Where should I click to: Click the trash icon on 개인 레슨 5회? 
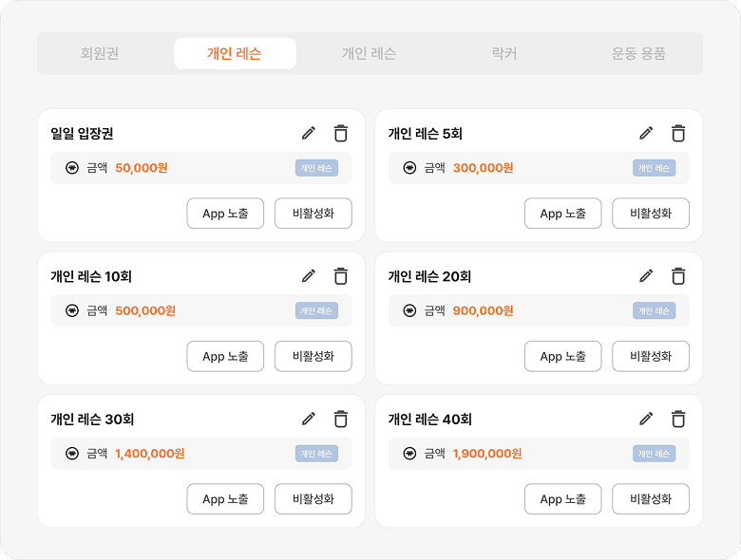[678, 133]
